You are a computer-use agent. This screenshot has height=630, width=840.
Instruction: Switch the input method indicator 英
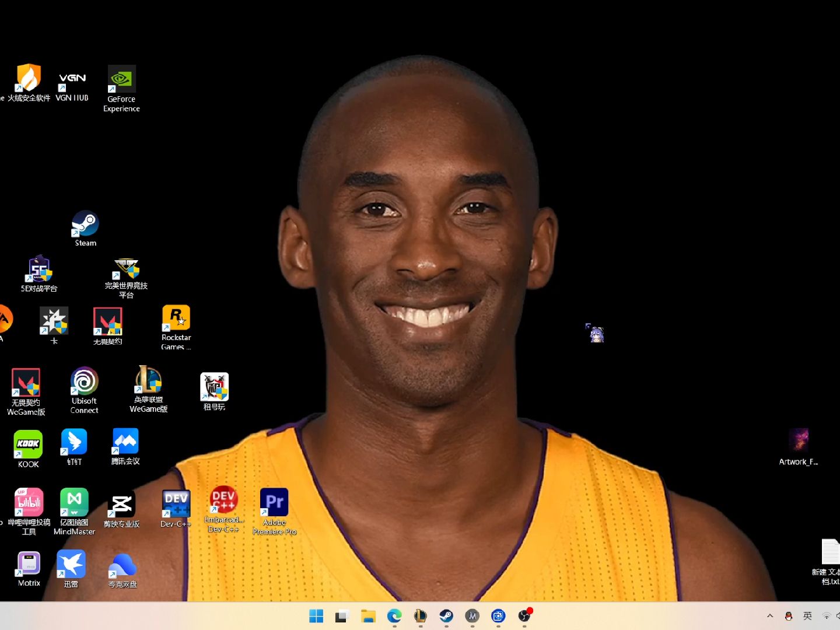click(807, 616)
